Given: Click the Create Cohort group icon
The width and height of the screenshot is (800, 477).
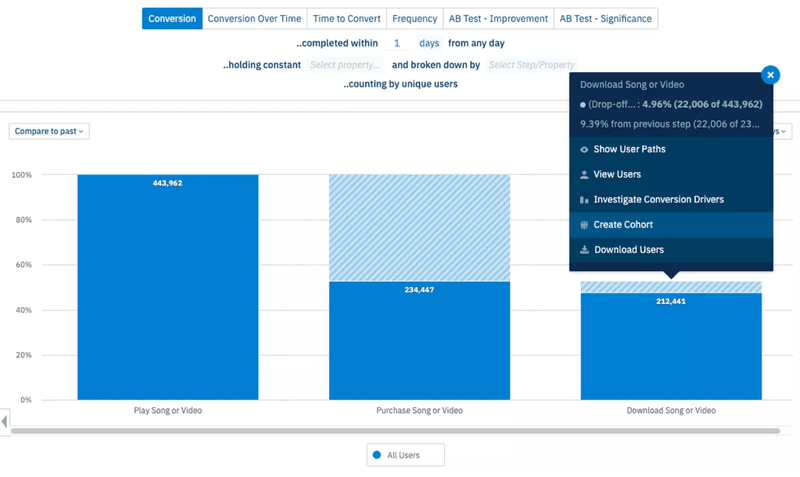Looking at the screenshot, I should [x=584, y=225].
